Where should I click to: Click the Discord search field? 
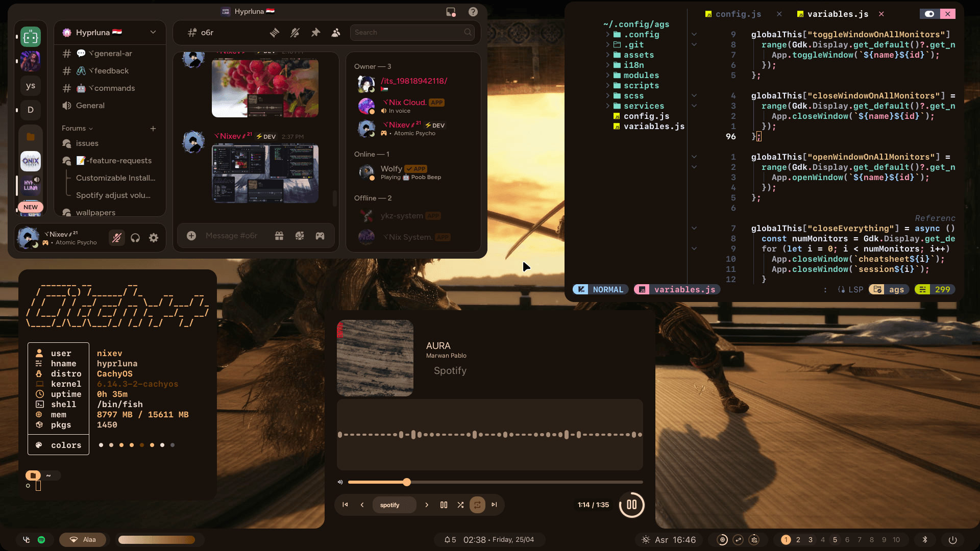point(408,33)
